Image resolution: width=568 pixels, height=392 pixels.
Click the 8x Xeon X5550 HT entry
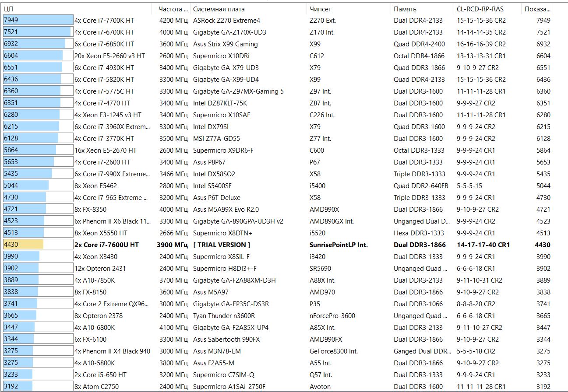(101, 233)
